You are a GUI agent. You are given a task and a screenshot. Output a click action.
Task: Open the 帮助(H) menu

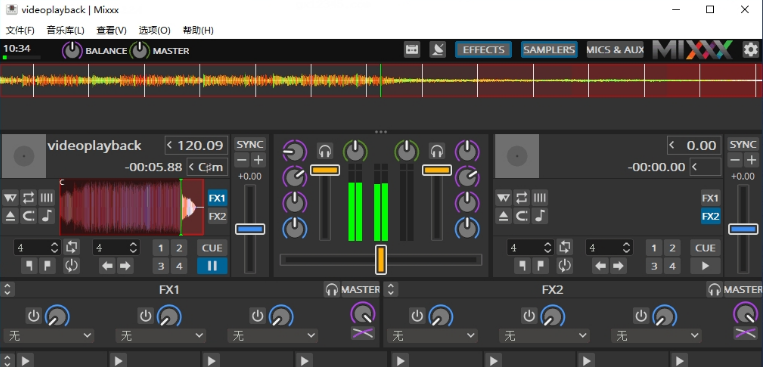tap(198, 30)
